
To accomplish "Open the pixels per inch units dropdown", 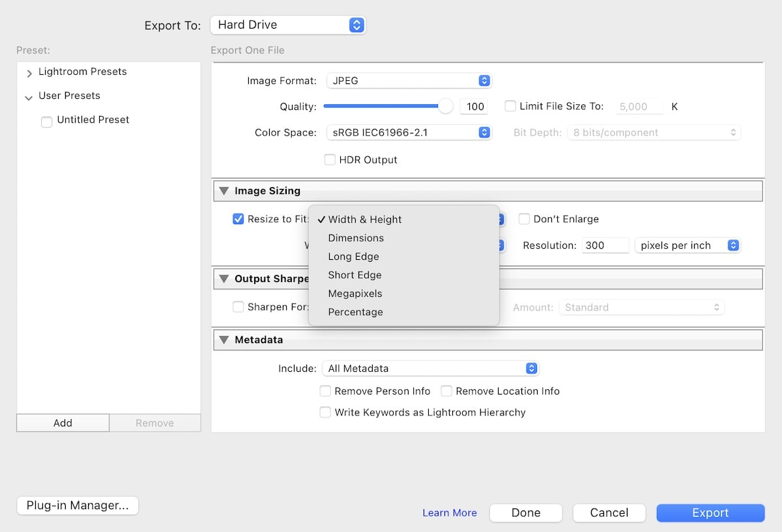I will pos(688,245).
